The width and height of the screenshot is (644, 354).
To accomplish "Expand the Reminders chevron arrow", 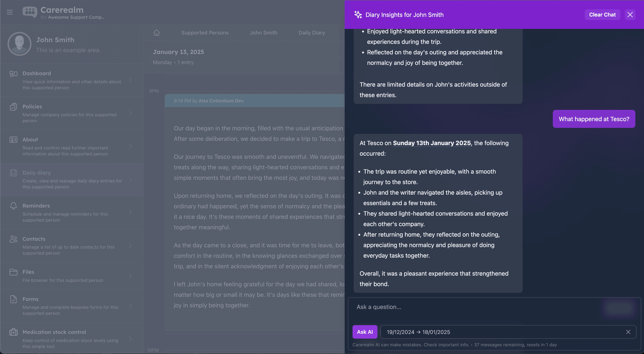I will click(x=130, y=212).
